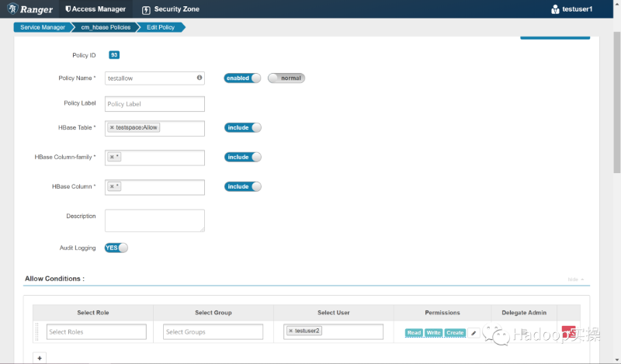Screen dimensions: 621x364
Task: Go to cm_hbase Policies breadcrumb
Action: 106,27
